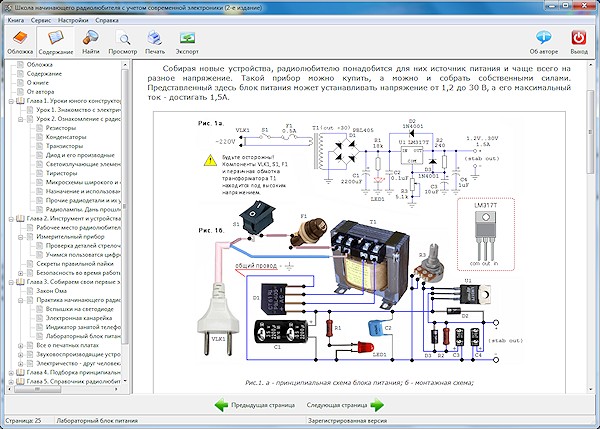The width and height of the screenshot is (600, 429).
Task: Collapse the Глава 3 tree node
Action: pyautogui.click(x=11, y=282)
